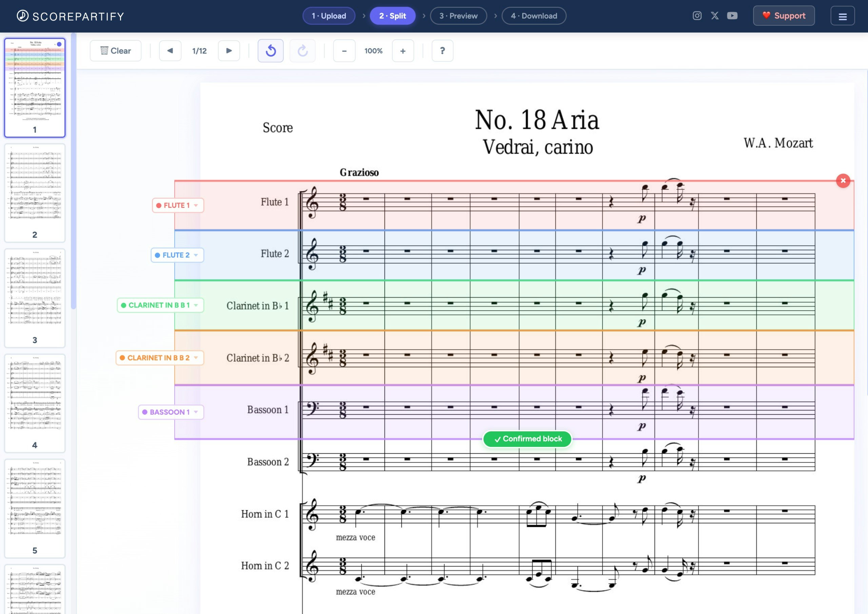Open the help guide
868x614 pixels.
[x=442, y=51]
